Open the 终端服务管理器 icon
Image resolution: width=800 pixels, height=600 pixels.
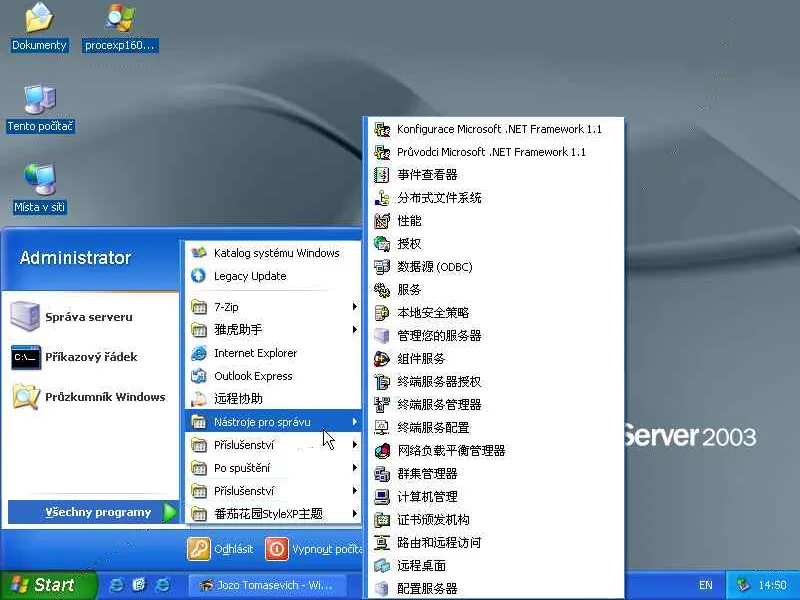pos(382,405)
